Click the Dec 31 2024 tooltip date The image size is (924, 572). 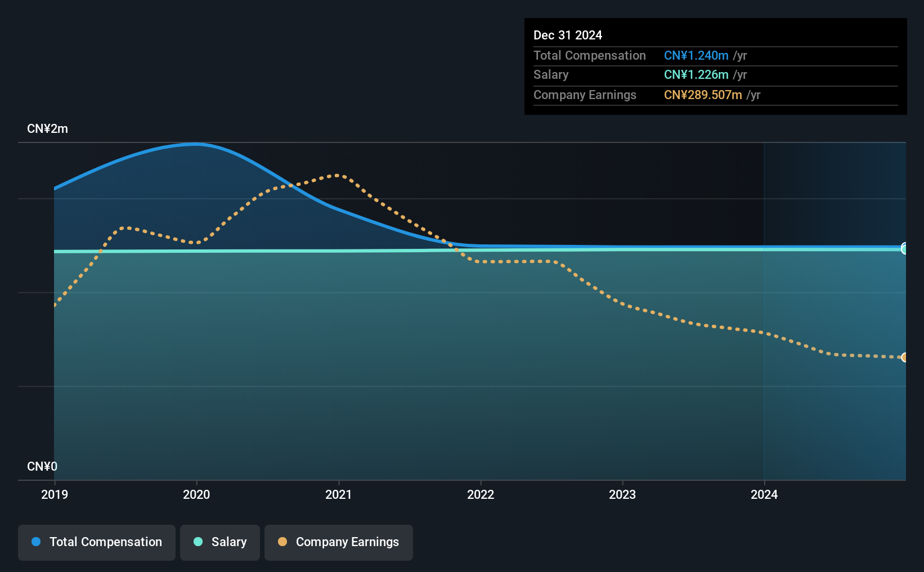568,35
